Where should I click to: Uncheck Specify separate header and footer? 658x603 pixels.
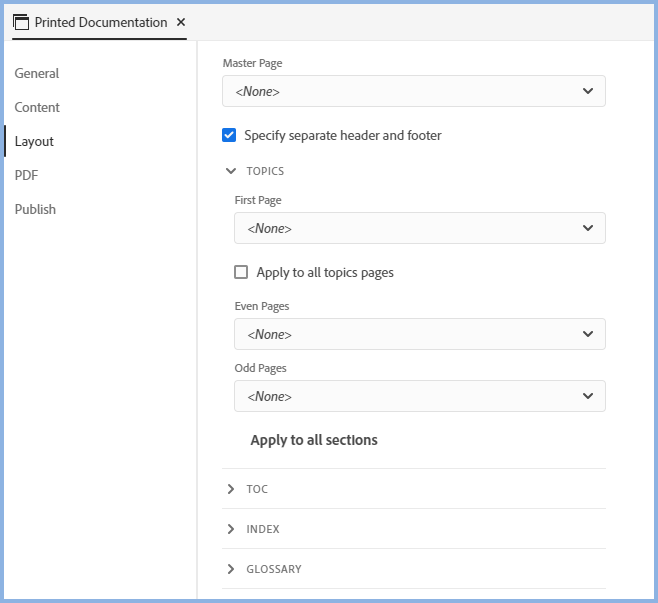click(x=229, y=135)
